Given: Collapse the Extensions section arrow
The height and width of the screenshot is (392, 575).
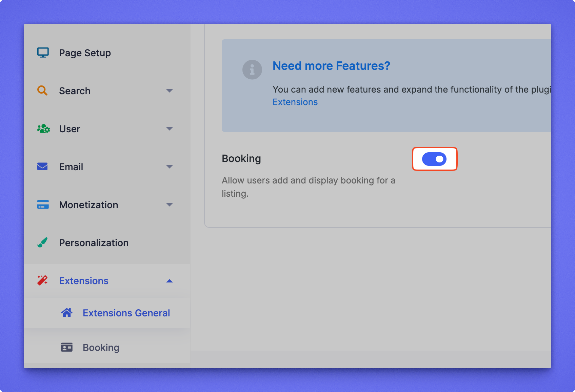Looking at the screenshot, I should tap(170, 281).
